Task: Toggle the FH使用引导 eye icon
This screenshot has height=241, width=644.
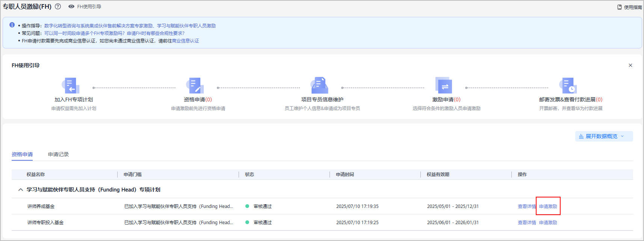Action: coord(71,6)
